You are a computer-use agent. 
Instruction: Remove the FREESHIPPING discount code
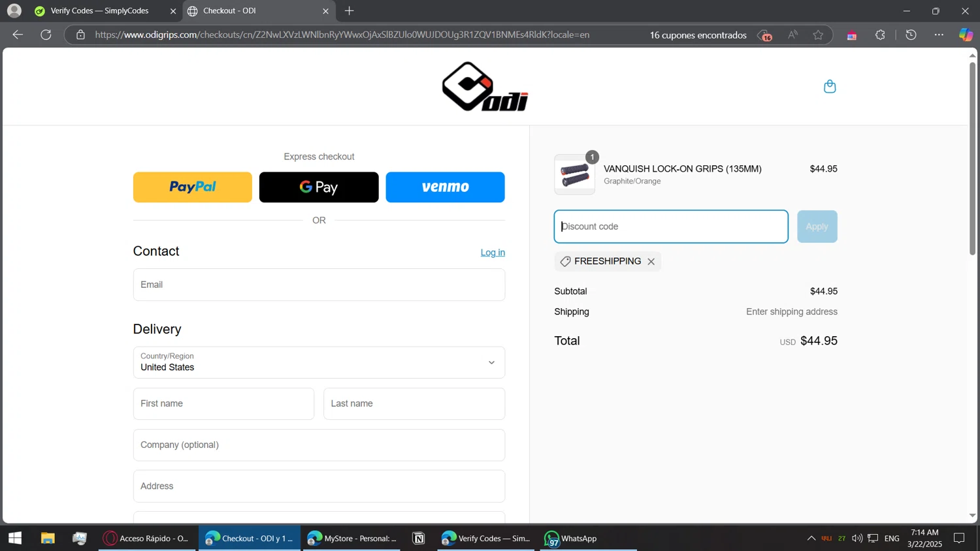[651, 261]
